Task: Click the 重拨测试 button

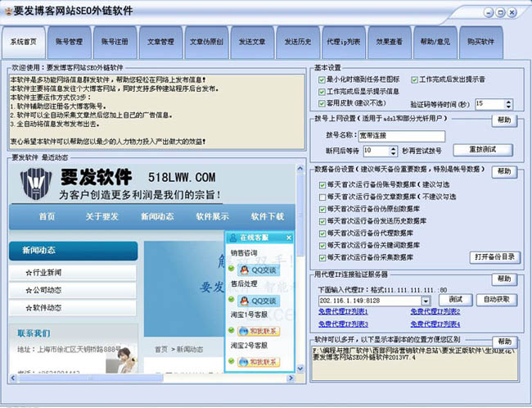Action: click(x=483, y=150)
